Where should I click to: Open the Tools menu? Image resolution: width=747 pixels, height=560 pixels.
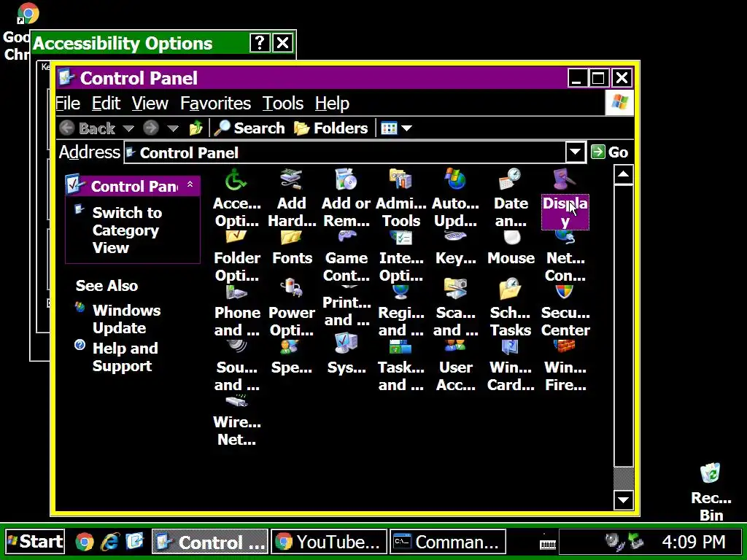click(x=283, y=104)
